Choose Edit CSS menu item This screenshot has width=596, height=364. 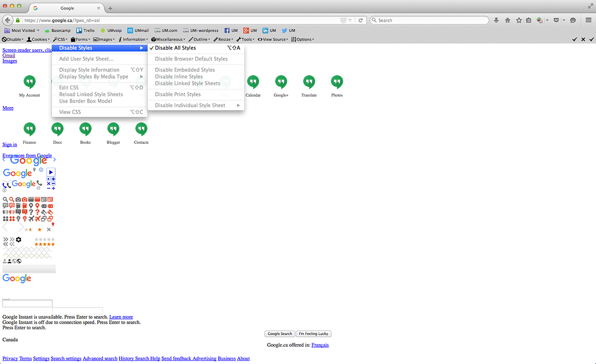[x=99, y=88]
